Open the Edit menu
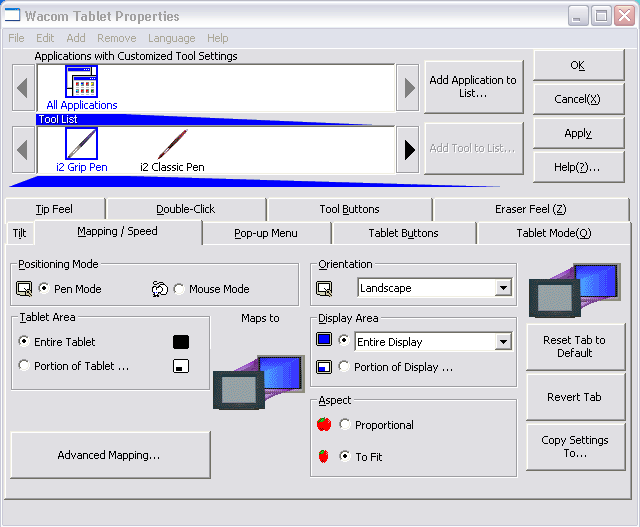Image resolution: width=640 pixels, height=527 pixels. 45,38
